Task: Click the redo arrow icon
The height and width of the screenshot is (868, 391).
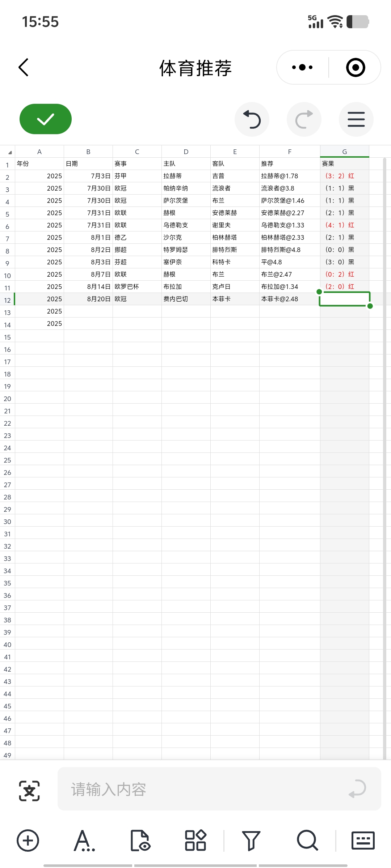Action: pos(304,120)
